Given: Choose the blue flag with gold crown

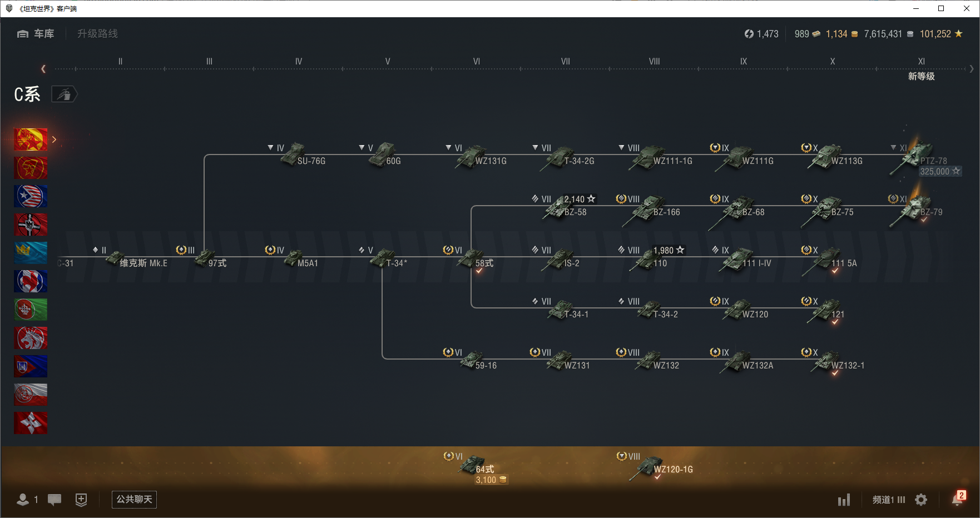Looking at the screenshot, I should pyautogui.click(x=31, y=253).
